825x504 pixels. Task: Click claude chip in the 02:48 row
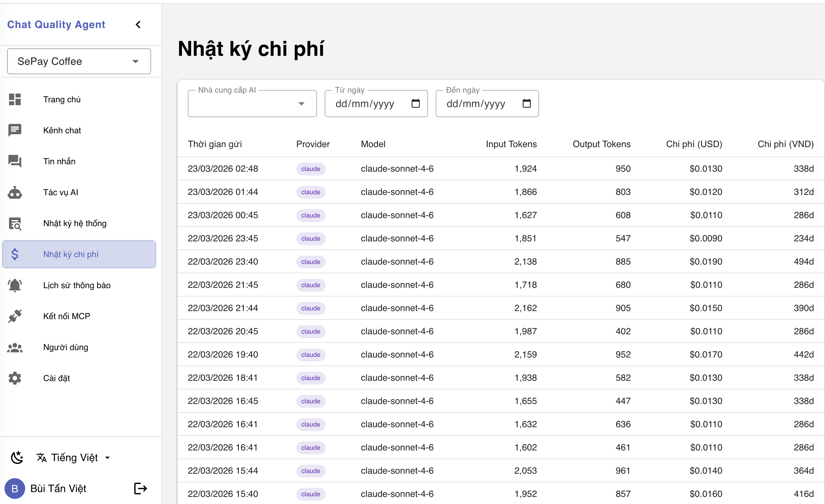(x=311, y=169)
